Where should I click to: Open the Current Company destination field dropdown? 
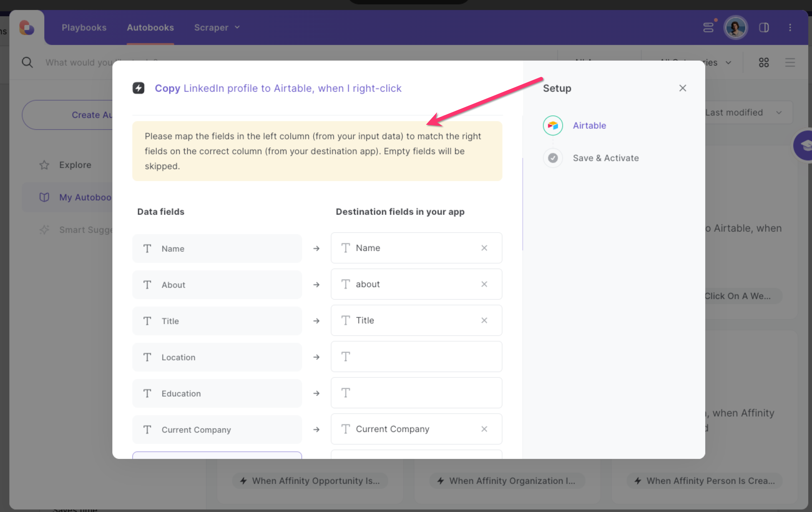click(416, 429)
